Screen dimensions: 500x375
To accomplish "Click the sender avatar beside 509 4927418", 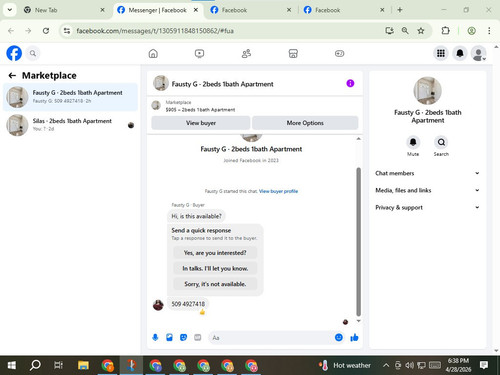I will (x=158, y=305).
